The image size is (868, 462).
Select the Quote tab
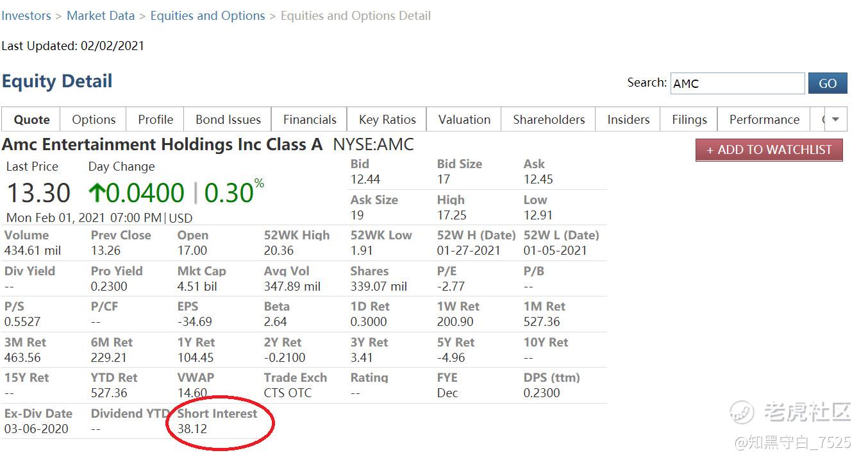[31, 119]
